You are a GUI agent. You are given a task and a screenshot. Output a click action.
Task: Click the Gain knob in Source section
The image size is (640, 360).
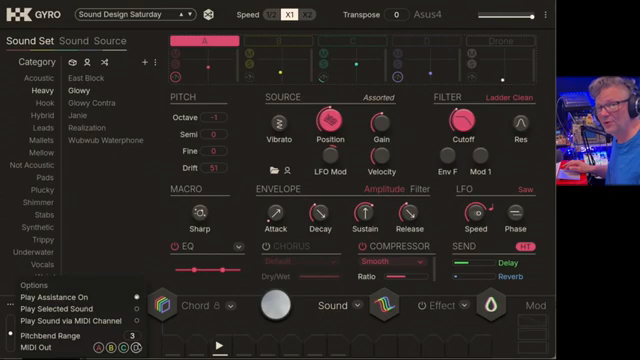381,123
